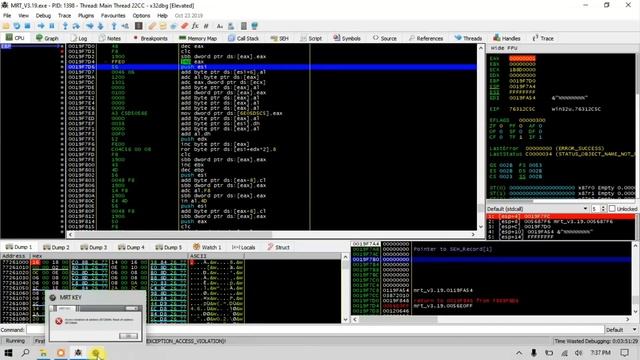Open the Calculator toolbar icon

tap(244, 26)
